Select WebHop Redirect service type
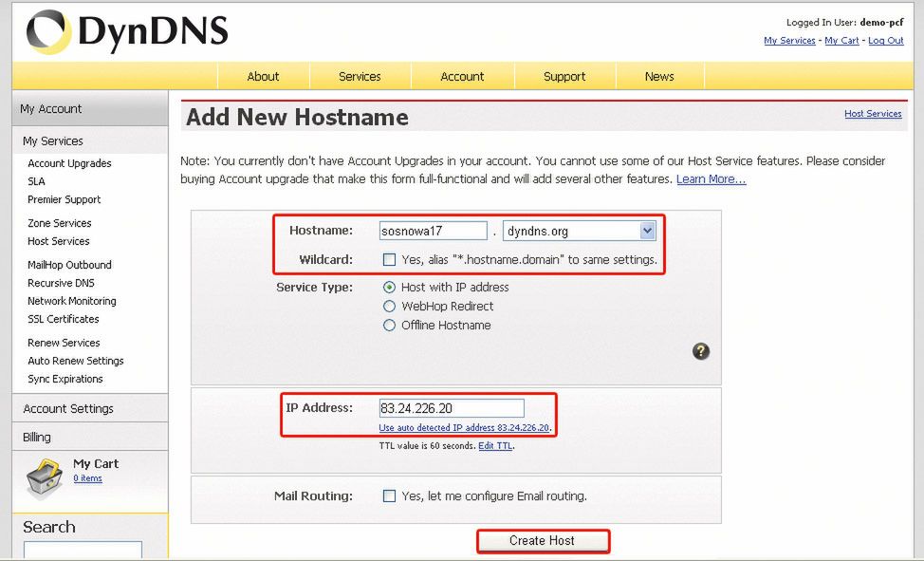924x561 pixels. tap(389, 307)
